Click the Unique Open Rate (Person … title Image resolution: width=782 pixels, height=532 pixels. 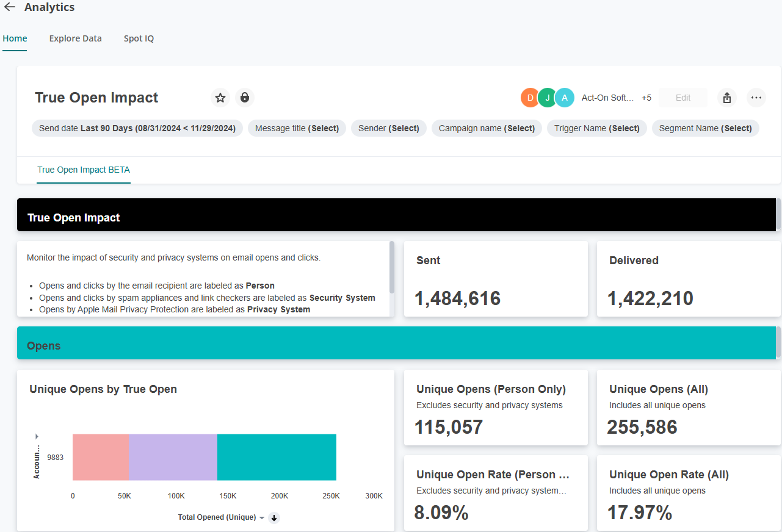coord(493,475)
